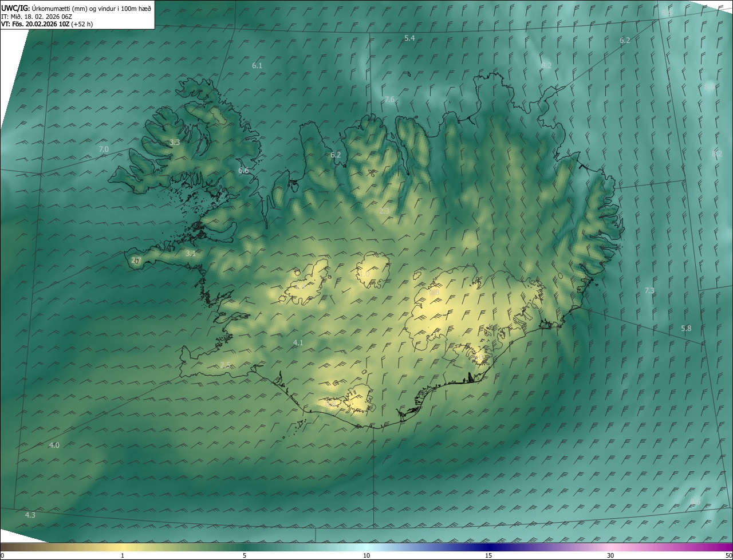The image size is (733, 560).
Task: Click the colour scale tick label '5'
Action: tap(245, 555)
